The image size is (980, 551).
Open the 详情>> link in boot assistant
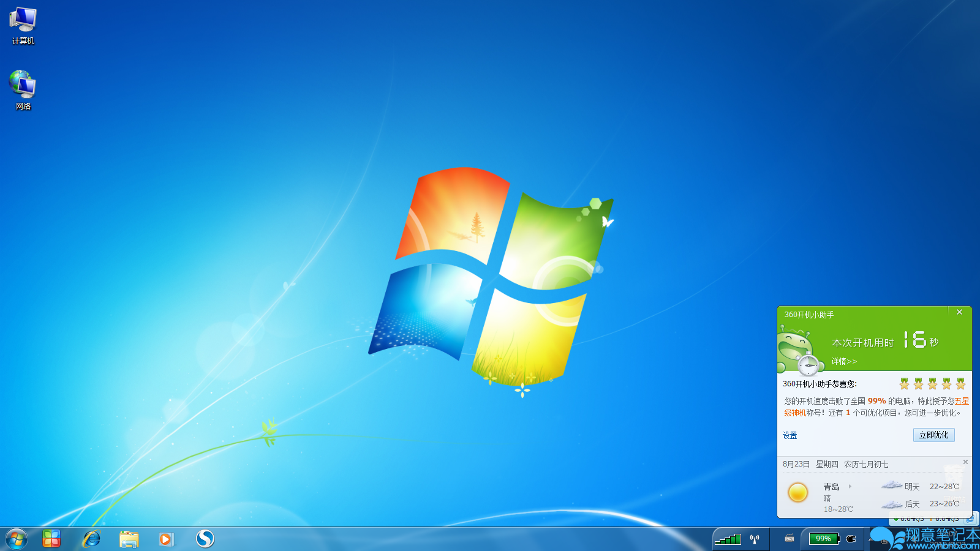(844, 361)
